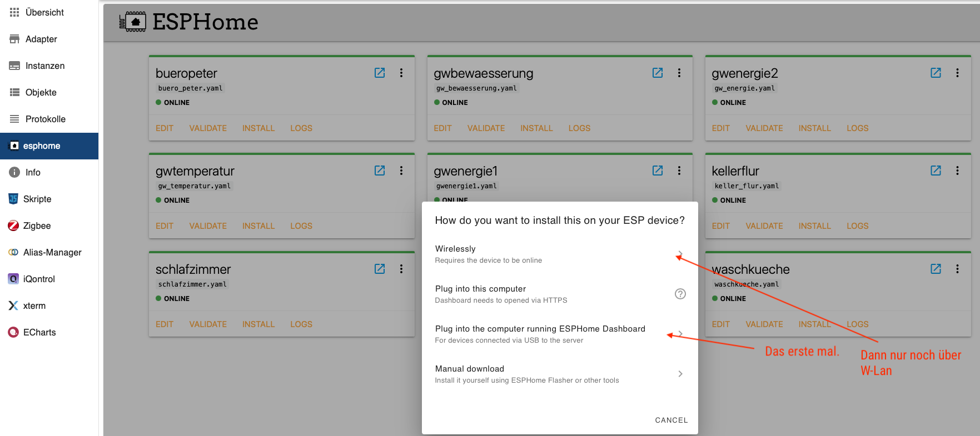Select Plug into this computer option

(560, 294)
